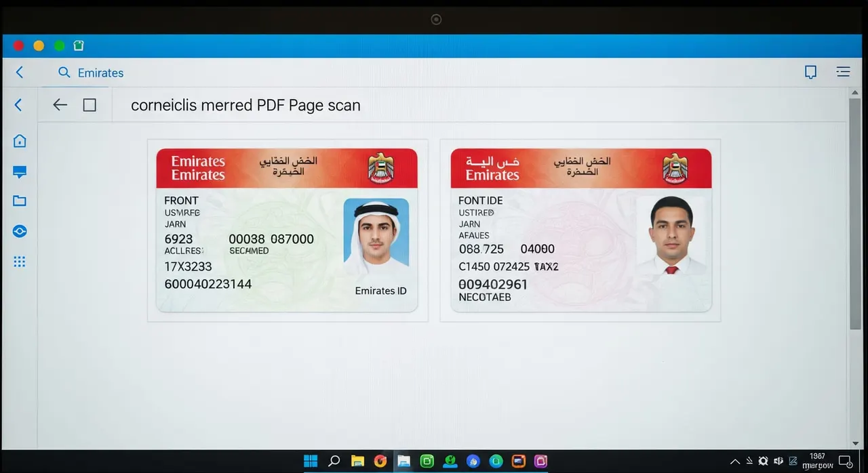Open the folder icon in the left sidebar
868x473 pixels.
(20, 201)
